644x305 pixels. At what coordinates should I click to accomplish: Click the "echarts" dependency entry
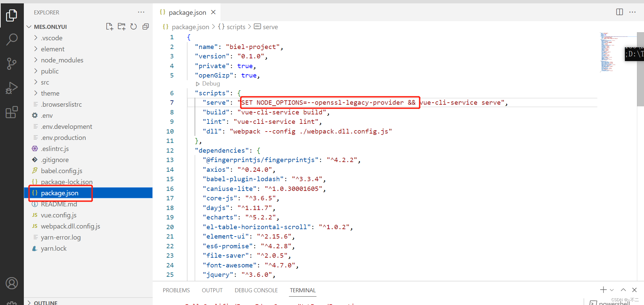coord(241,217)
